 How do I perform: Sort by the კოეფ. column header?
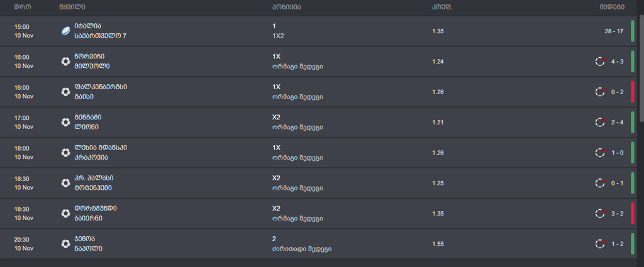click(x=442, y=7)
